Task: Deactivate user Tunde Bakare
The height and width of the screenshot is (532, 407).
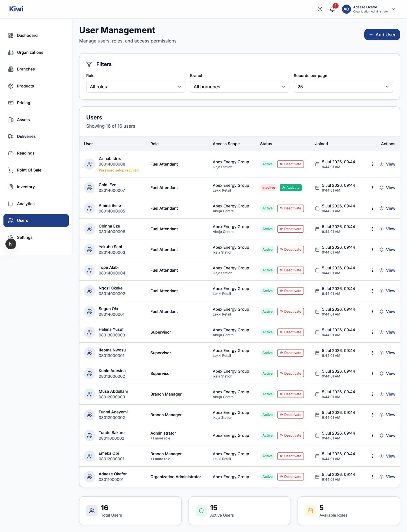Action: pyautogui.click(x=290, y=436)
